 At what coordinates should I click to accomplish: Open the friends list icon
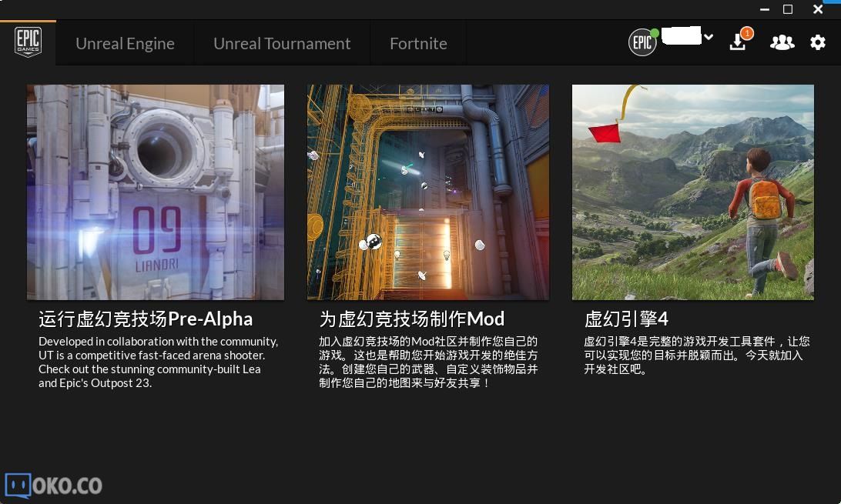click(x=782, y=43)
